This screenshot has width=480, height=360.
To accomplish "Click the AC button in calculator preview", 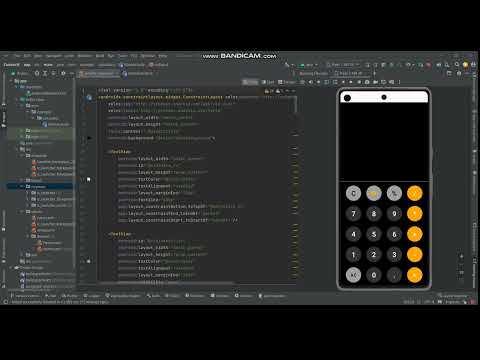I will [353, 275].
